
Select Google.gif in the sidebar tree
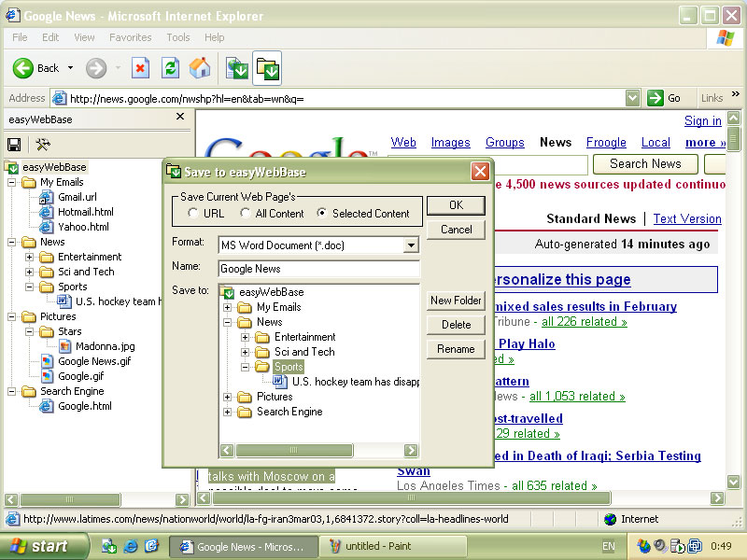[81, 376]
